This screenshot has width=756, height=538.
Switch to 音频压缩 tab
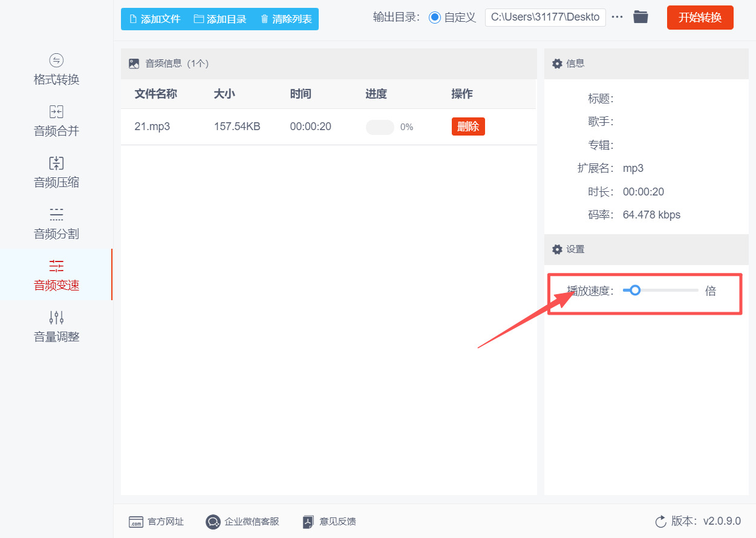[56, 173]
